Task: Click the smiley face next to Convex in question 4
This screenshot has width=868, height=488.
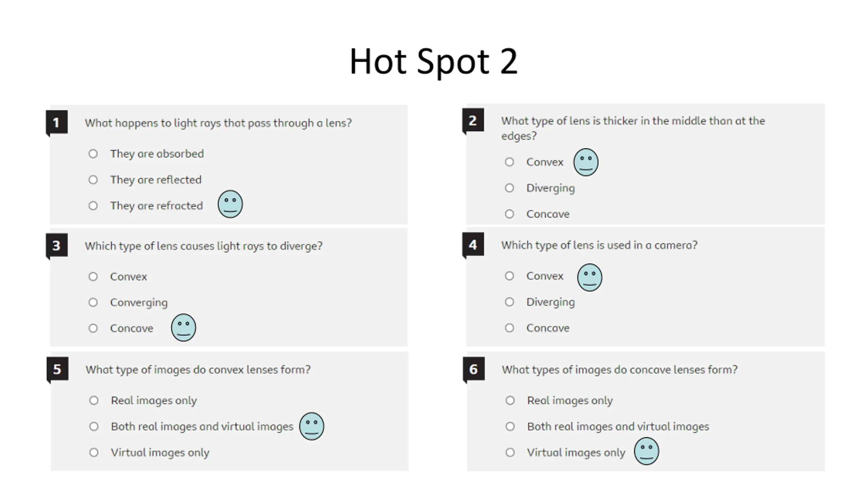Action: pyautogui.click(x=589, y=277)
